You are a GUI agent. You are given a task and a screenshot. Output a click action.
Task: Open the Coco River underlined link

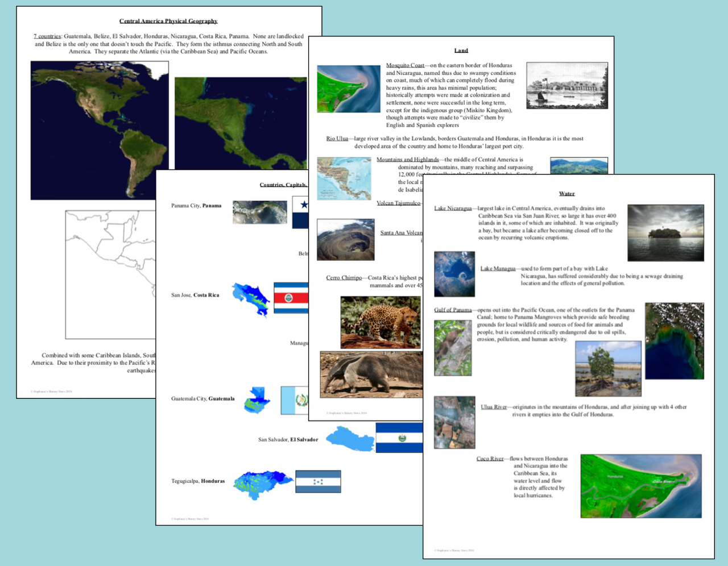pyautogui.click(x=490, y=458)
